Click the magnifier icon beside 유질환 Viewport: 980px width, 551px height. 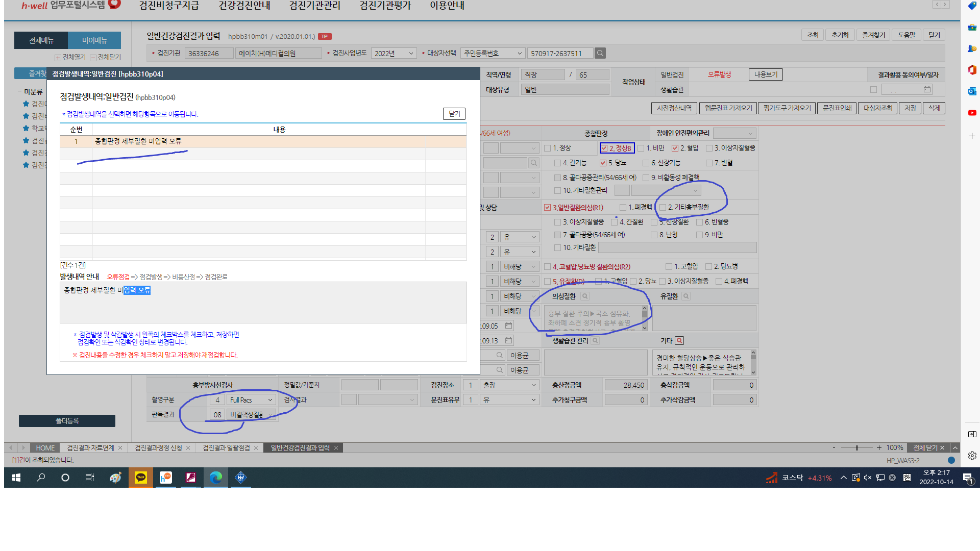(686, 296)
